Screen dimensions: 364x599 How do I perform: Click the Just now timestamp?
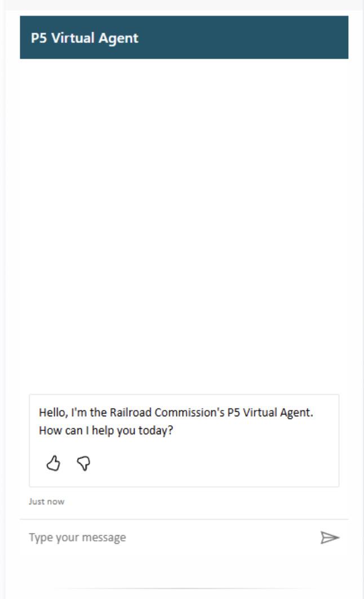[x=47, y=501]
